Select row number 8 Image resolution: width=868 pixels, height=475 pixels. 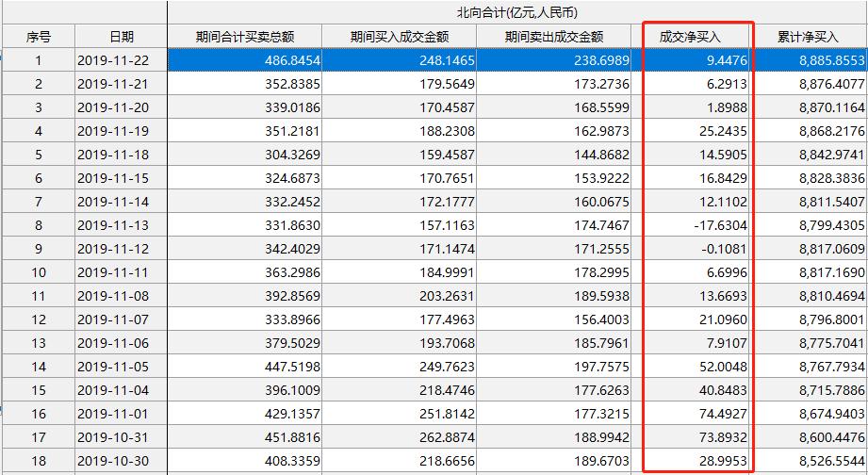tap(39, 224)
